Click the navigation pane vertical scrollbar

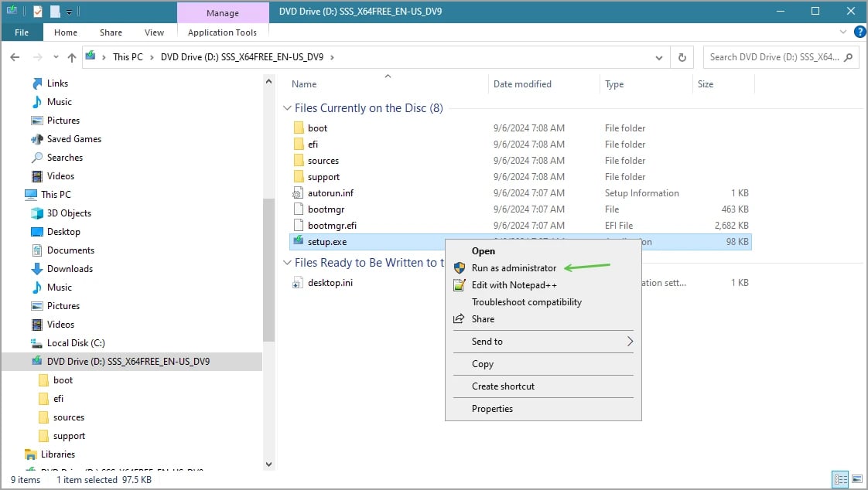tap(268, 271)
